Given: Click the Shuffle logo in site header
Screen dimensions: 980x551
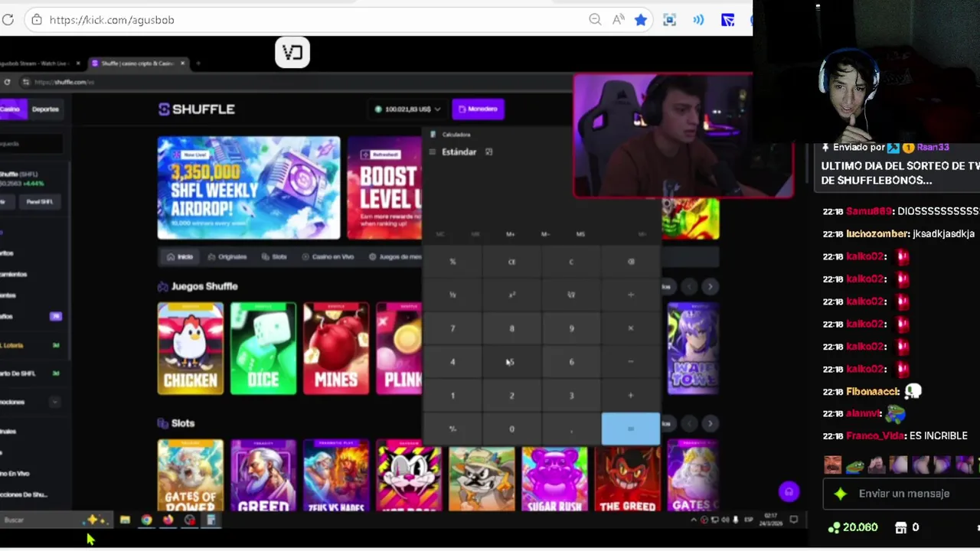Looking at the screenshot, I should (x=197, y=109).
